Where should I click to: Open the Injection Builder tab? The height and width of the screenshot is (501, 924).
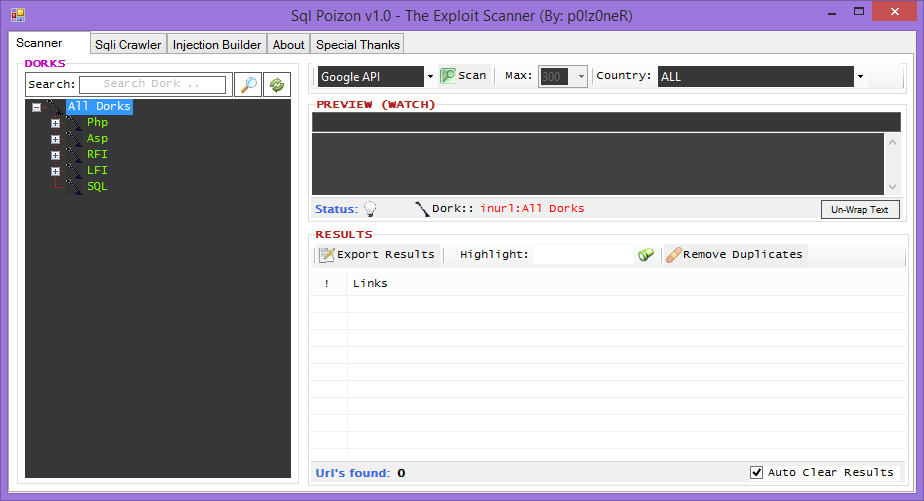(x=216, y=45)
